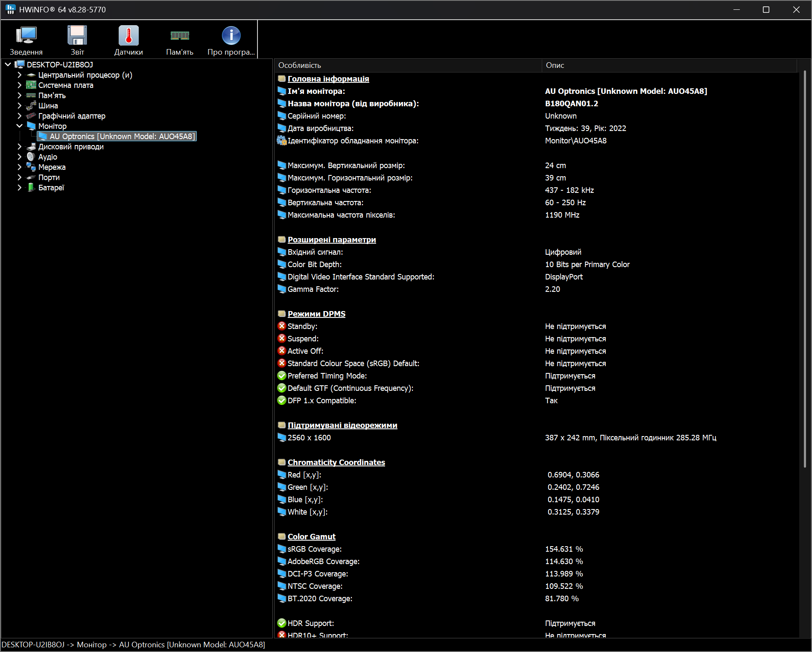Click the Центральний процесор tree icon

[31, 75]
